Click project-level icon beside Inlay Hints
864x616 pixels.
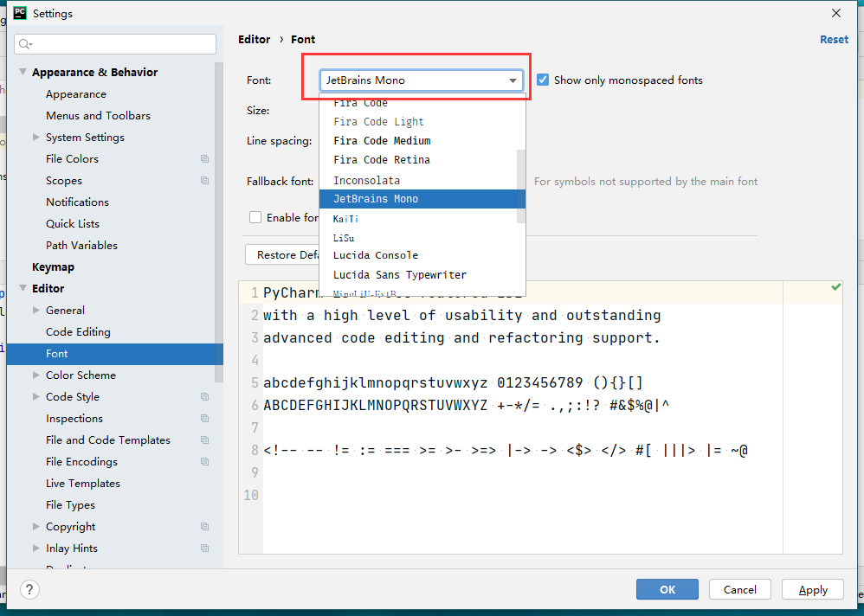pyautogui.click(x=205, y=549)
